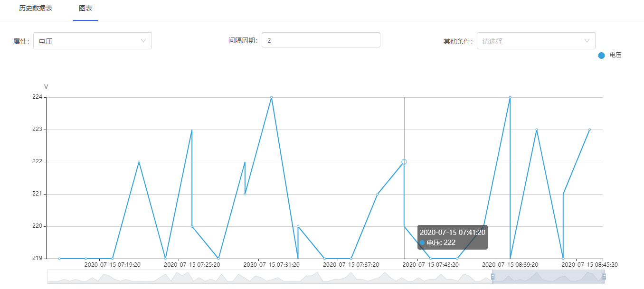Click the highlighted data point at 222
Image resolution: width=644 pixels, height=289 pixels.
pyautogui.click(x=404, y=162)
